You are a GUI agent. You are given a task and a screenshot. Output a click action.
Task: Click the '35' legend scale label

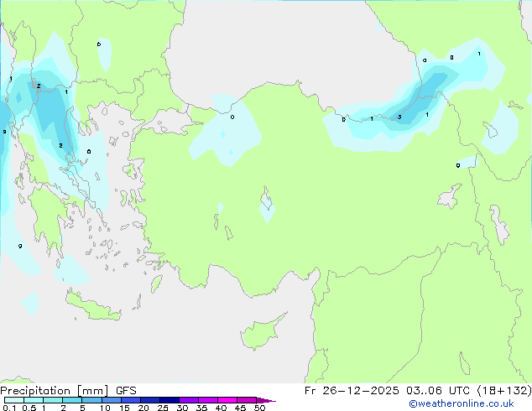point(201,408)
